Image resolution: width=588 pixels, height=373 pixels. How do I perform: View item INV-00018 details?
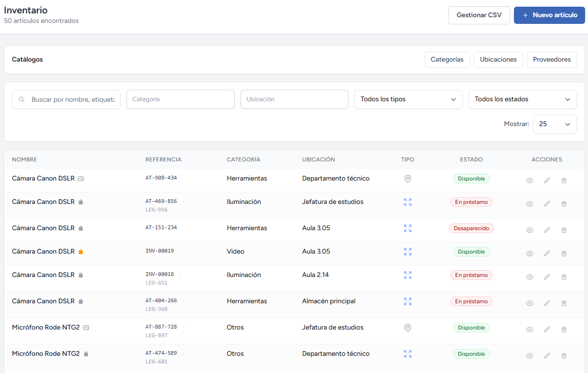pyautogui.click(x=530, y=277)
